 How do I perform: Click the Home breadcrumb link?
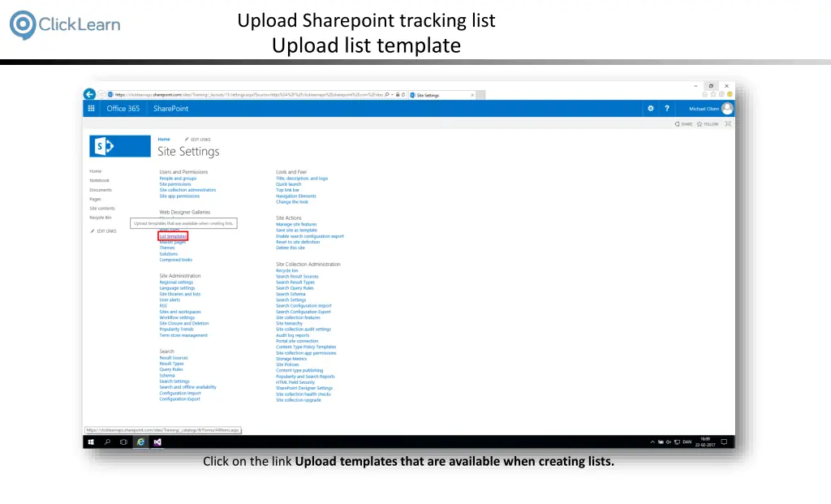point(164,140)
